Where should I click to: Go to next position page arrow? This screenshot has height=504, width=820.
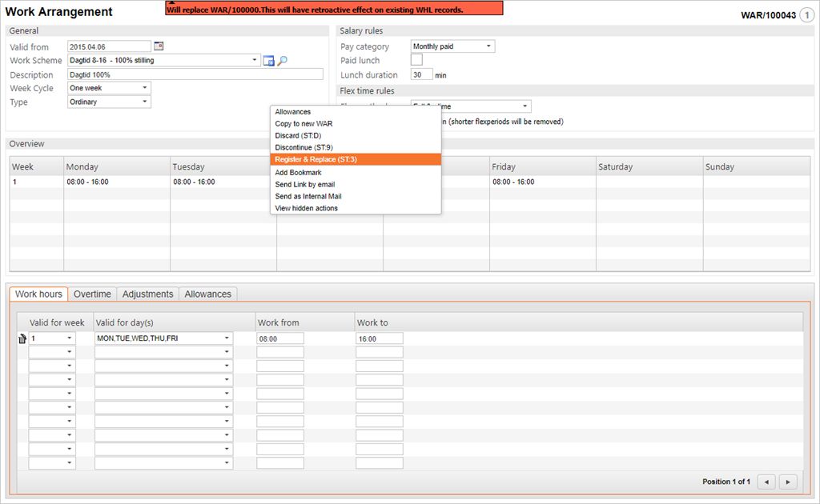point(789,482)
